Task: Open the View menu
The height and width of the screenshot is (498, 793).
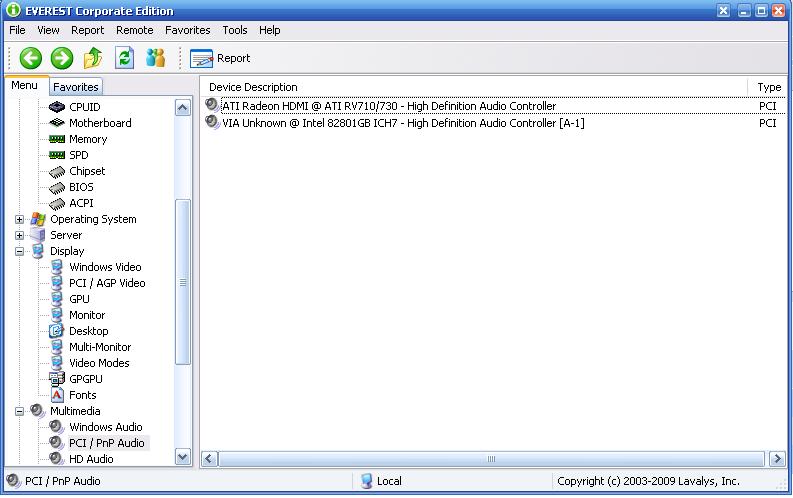Action: (48, 30)
